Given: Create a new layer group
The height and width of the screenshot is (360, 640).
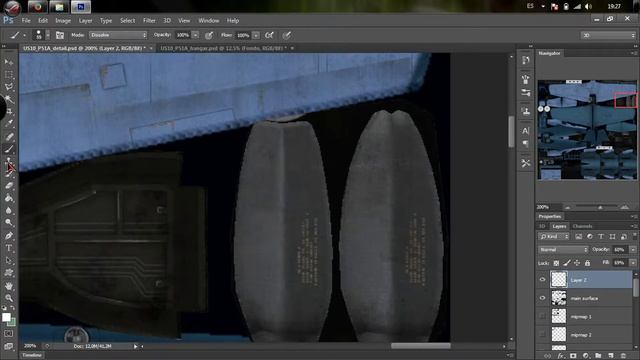Looking at the screenshot, I should tap(598, 356).
